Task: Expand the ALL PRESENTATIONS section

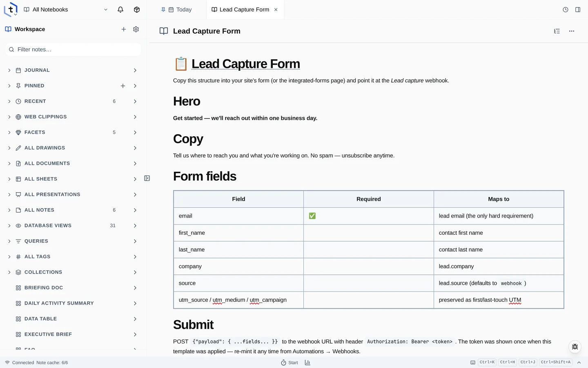Action: click(9, 195)
